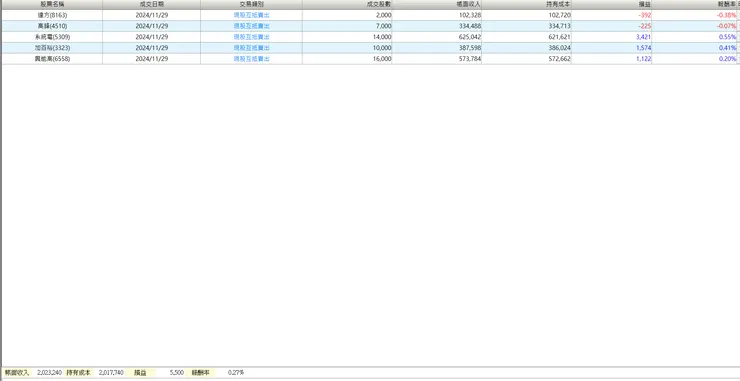Click the book income value 387,598
Image resolution: width=740 pixels, height=381 pixels.
tap(470, 48)
